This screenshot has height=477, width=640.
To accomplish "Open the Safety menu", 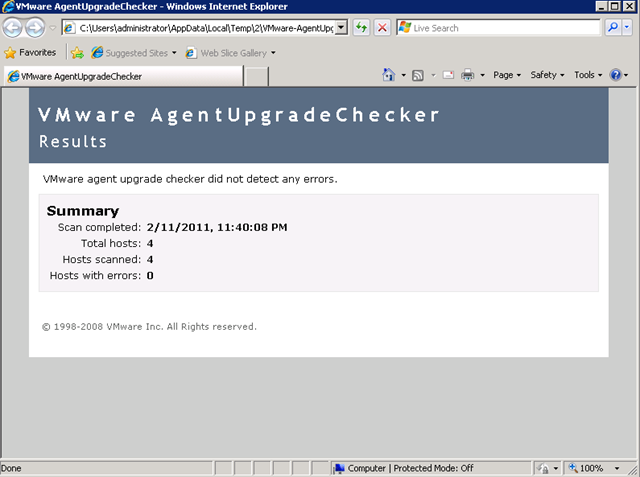I will [547, 75].
